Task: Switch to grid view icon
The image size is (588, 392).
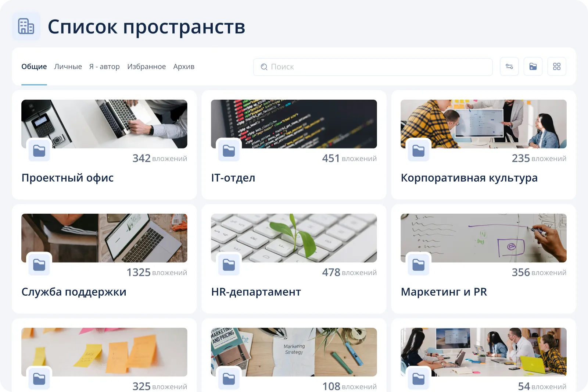Action: (556, 67)
